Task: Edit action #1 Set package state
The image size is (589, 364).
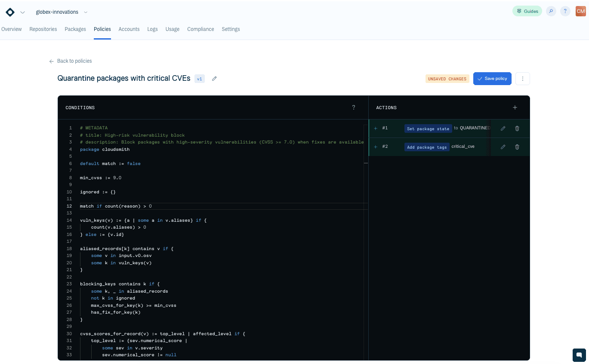Action: coord(503,128)
